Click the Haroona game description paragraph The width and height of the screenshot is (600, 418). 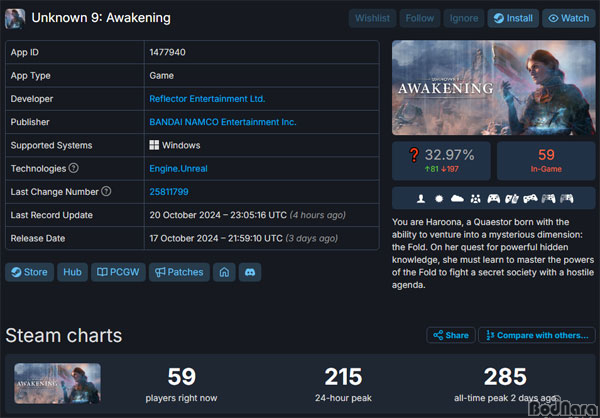click(x=493, y=253)
